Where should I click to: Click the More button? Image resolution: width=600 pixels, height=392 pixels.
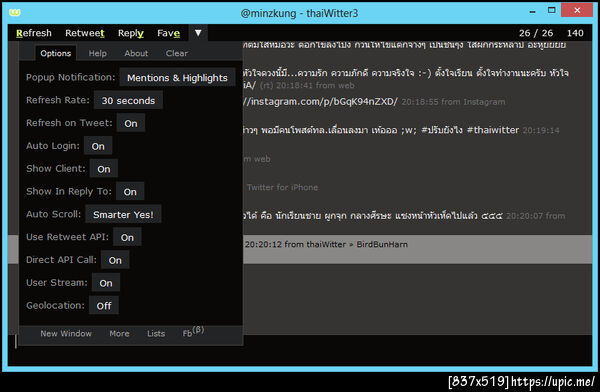[119, 333]
